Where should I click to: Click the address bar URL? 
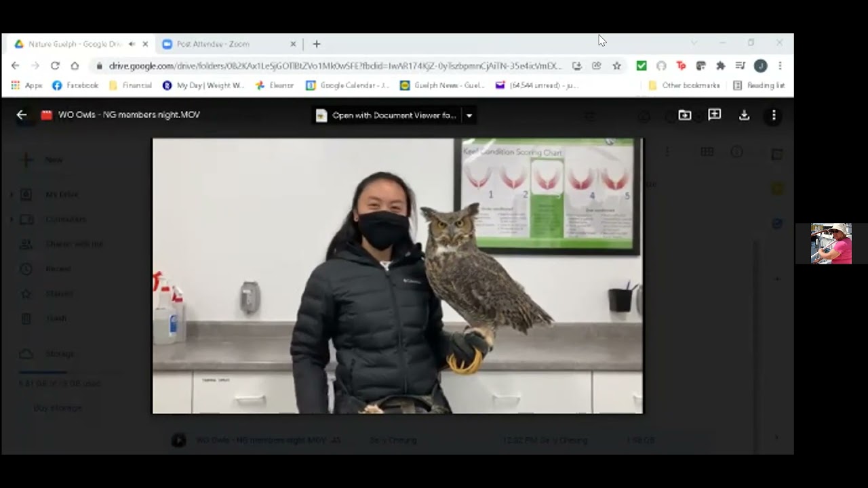[335, 66]
